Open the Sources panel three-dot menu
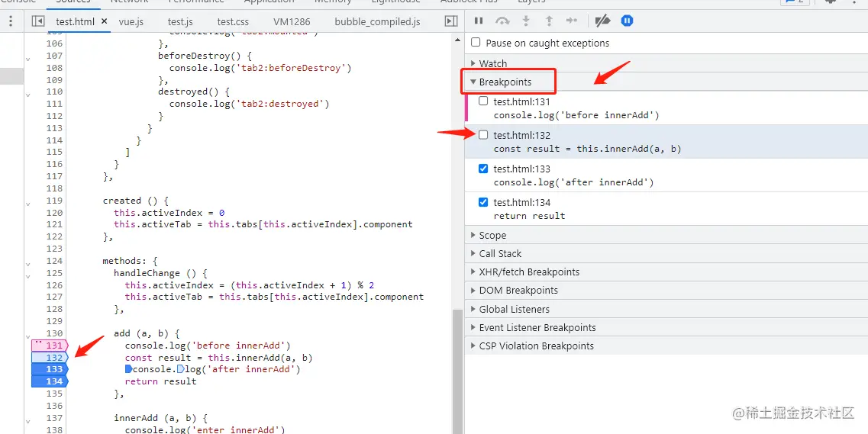The height and width of the screenshot is (434, 868). pyautogui.click(x=11, y=21)
